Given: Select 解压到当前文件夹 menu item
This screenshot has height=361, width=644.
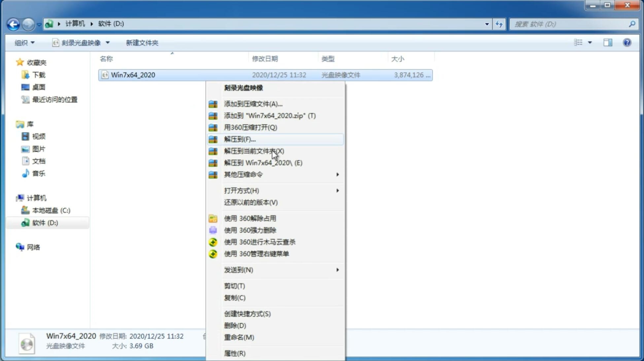Looking at the screenshot, I should 254,151.
